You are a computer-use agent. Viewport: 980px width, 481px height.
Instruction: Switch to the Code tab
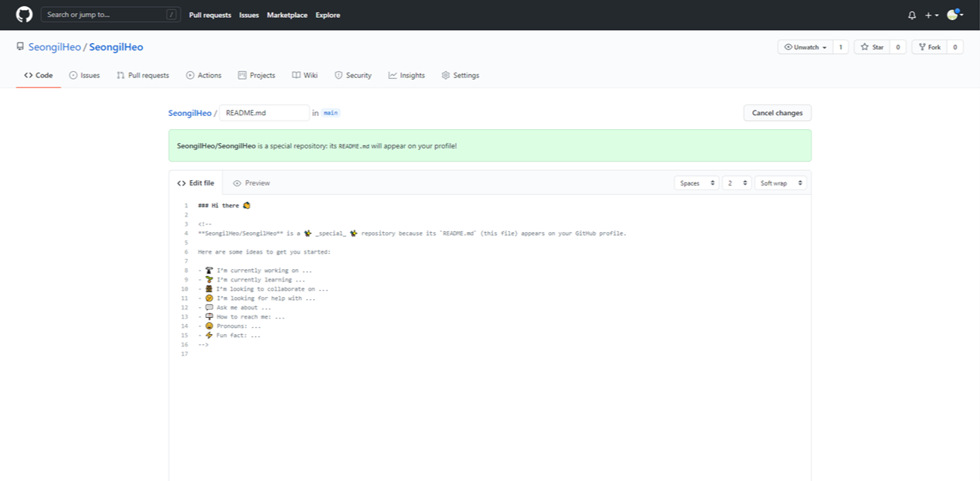(x=39, y=75)
